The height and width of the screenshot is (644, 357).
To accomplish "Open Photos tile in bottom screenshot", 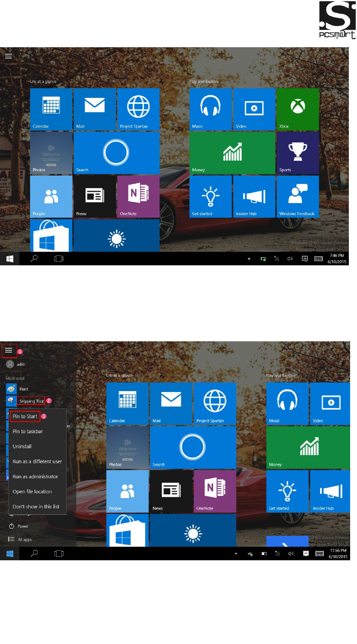I will [x=128, y=447].
